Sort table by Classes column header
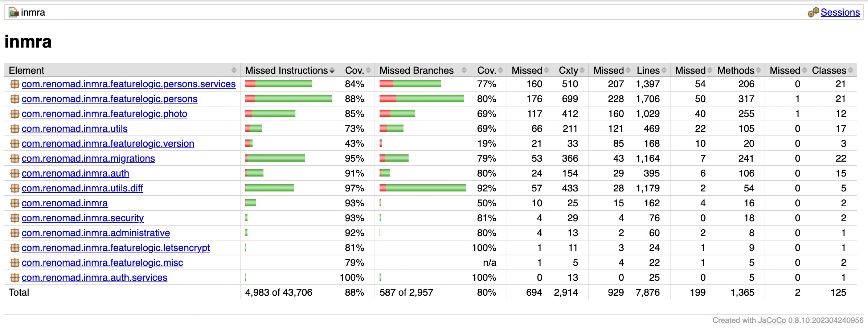Screen dimensions: 868x332 pos(829,70)
